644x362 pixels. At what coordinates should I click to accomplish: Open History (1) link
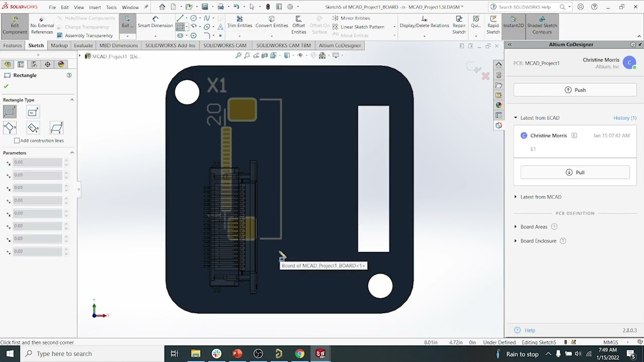click(625, 118)
